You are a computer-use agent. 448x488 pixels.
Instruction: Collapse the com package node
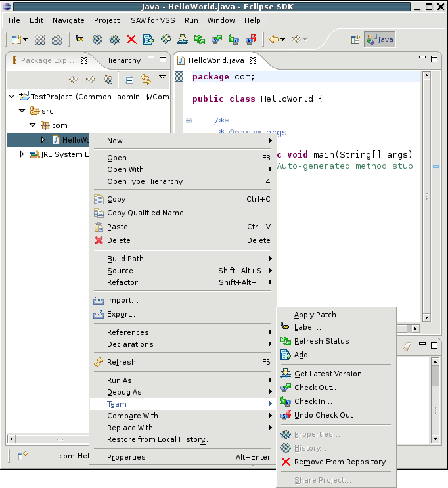coord(33,125)
